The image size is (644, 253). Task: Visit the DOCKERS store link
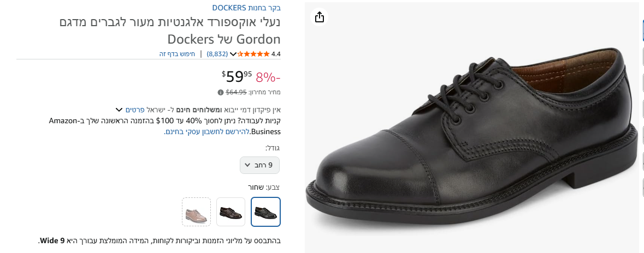tap(246, 8)
